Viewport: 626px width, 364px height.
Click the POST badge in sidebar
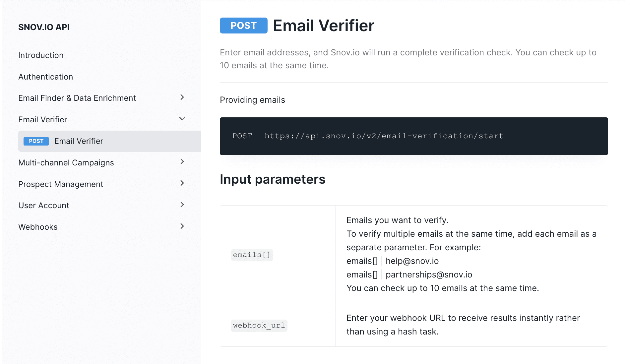(x=36, y=141)
